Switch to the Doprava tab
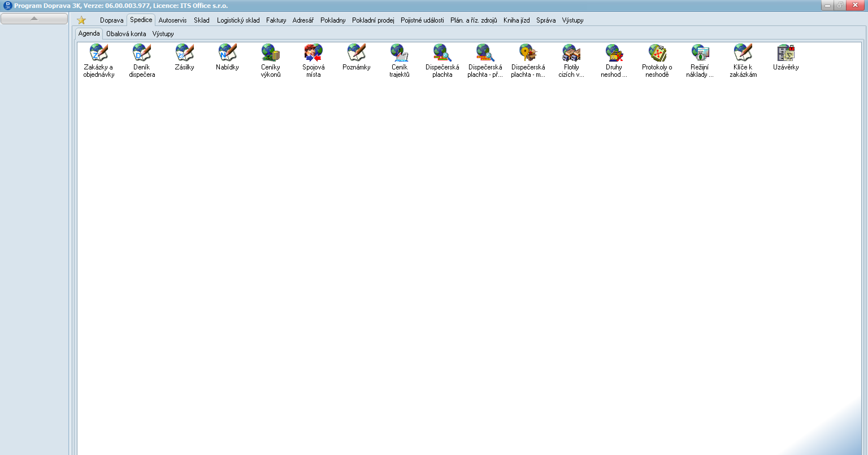The image size is (868, 455). point(112,20)
